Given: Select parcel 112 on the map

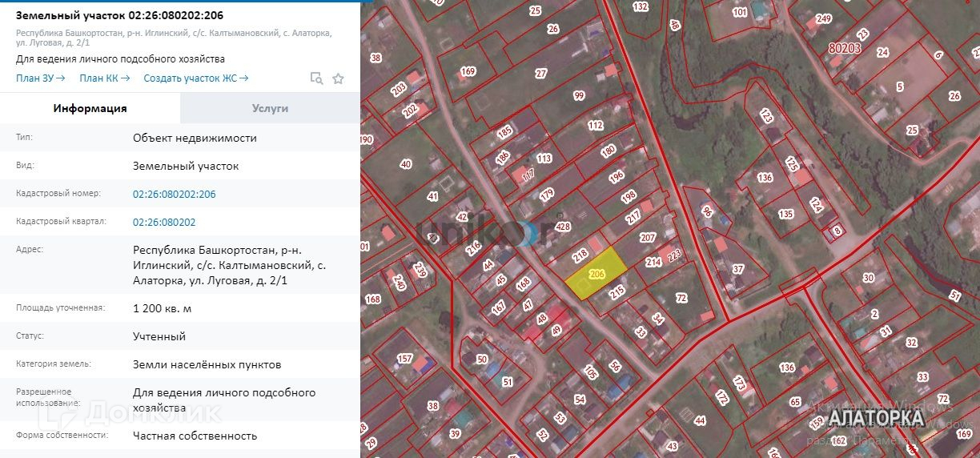Looking at the screenshot, I should [x=595, y=125].
